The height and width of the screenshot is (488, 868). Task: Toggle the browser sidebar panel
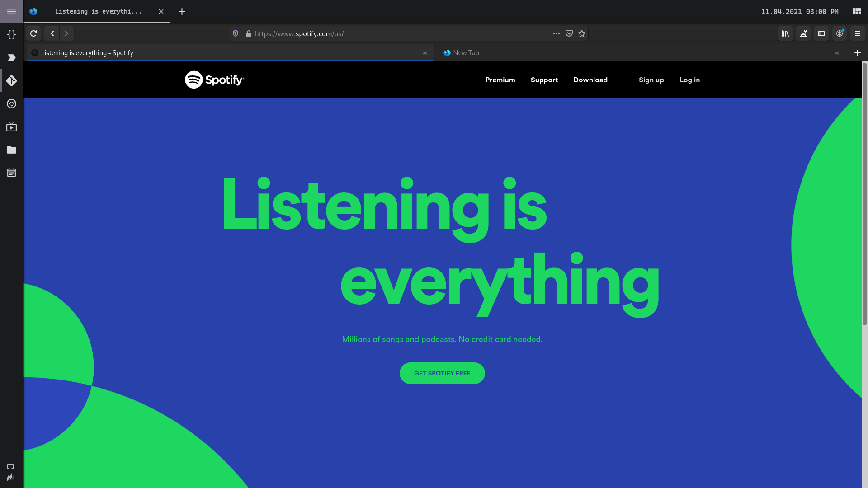pyautogui.click(x=821, y=33)
